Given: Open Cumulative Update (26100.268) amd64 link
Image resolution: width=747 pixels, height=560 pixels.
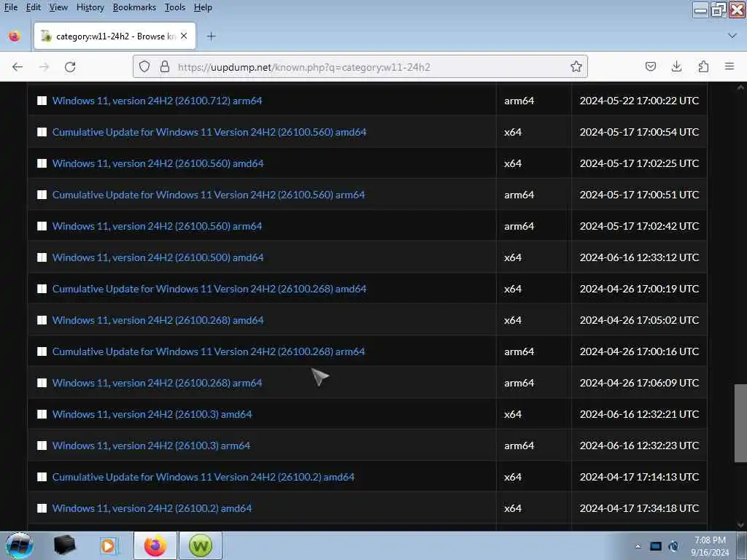Looking at the screenshot, I should tap(209, 289).
